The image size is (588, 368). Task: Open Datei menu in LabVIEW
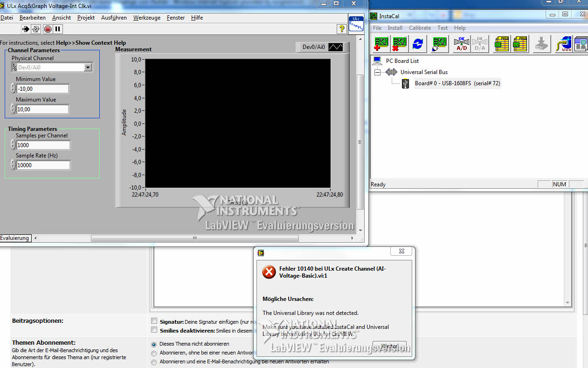click(7, 18)
